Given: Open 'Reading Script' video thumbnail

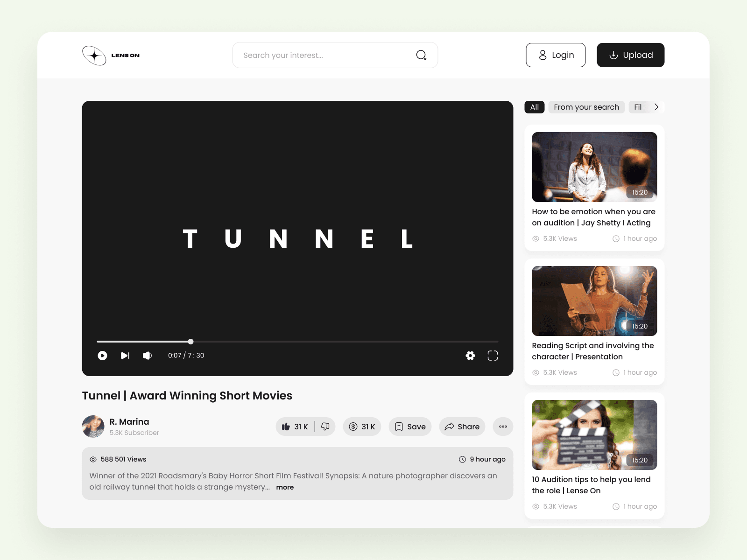Looking at the screenshot, I should coord(594,301).
